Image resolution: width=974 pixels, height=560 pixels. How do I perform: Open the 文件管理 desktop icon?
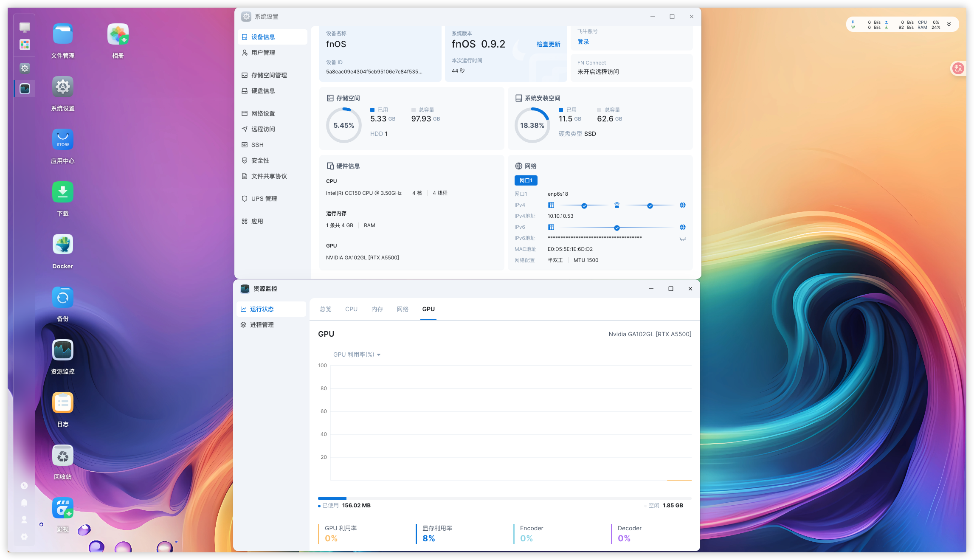pos(63,34)
